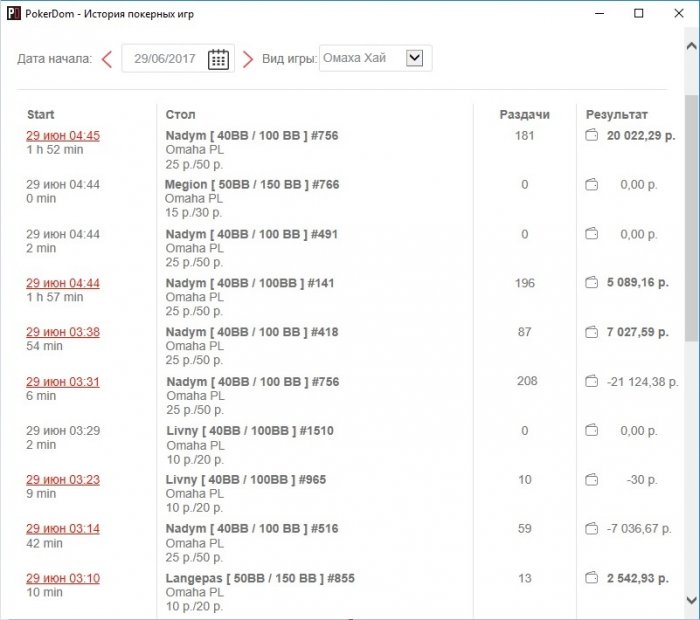
Task: Open session link 29 июн 03:10
Action: (x=63, y=578)
